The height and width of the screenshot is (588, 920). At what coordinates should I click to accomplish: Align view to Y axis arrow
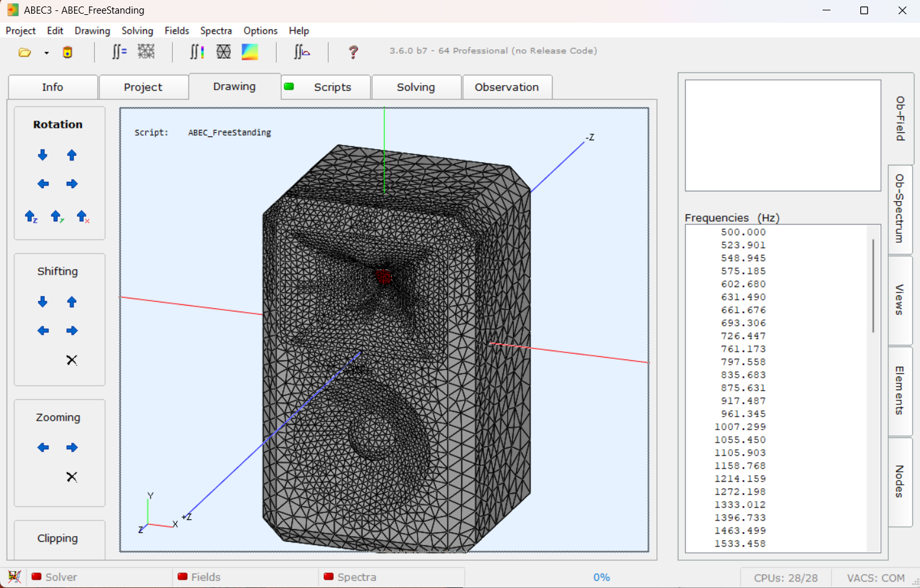pyautogui.click(x=57, y=217)
